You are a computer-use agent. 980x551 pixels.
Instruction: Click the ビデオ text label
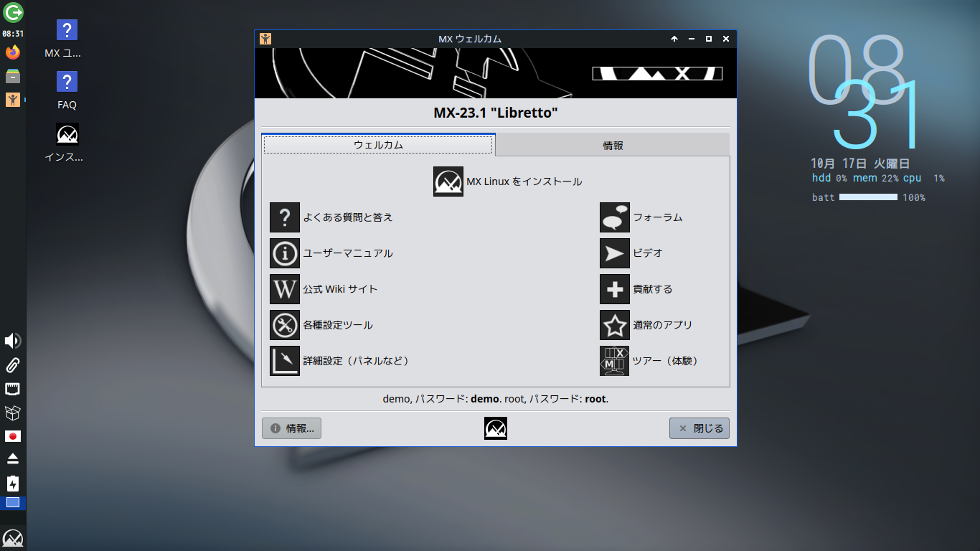click(648, 253)
